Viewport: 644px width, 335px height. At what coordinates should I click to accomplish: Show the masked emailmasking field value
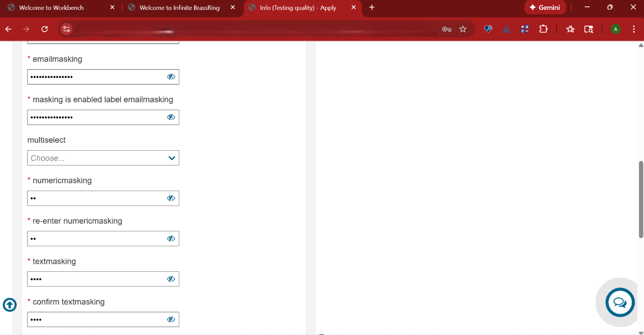tap(171, 77)
